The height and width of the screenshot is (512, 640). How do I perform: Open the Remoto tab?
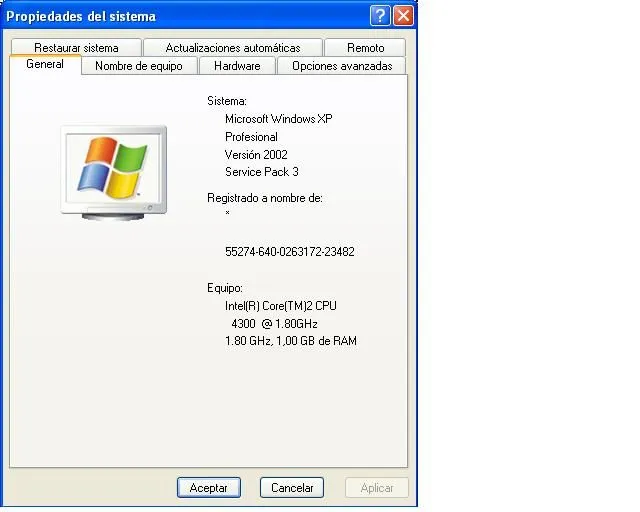pos(365,47)
